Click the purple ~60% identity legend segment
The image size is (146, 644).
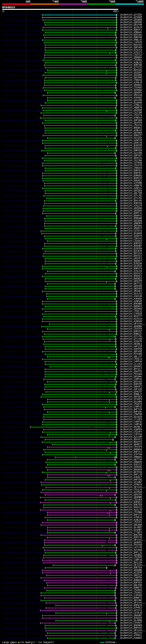73,4
